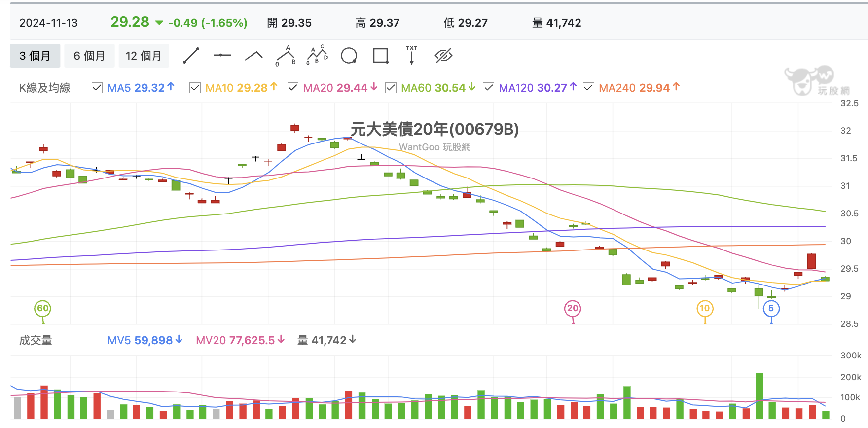The height and width of the screenshot is (428, 868).
Task: Click the yellow 10 MA marker
Action: (x=705, y=309)
